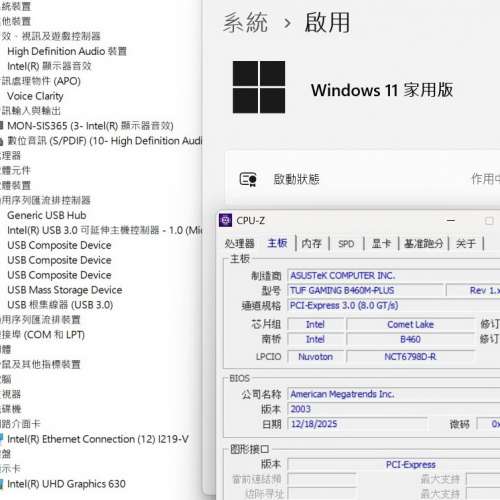Open the 內存 tab in CPU-Z
This screenshot has height=500, width=500.
click(x=312, y=244)
